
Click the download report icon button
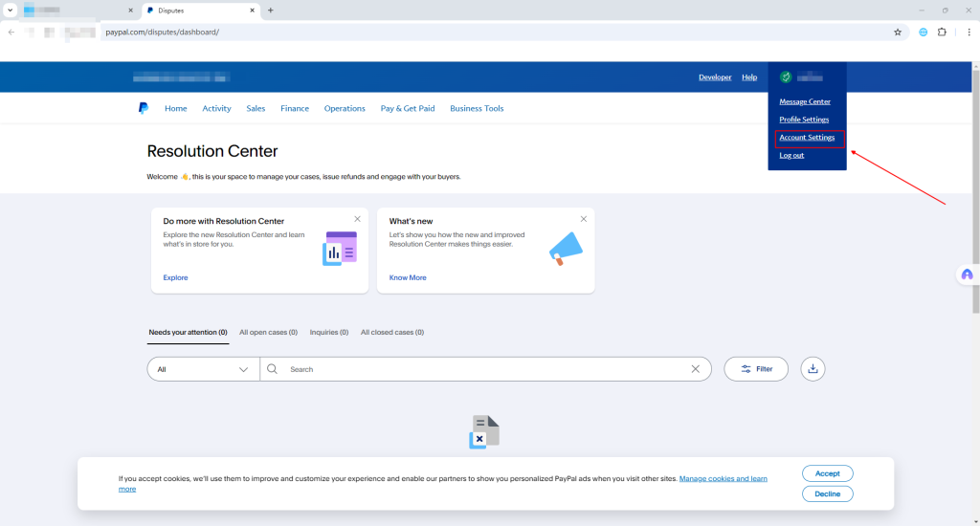tap(813, 368)
